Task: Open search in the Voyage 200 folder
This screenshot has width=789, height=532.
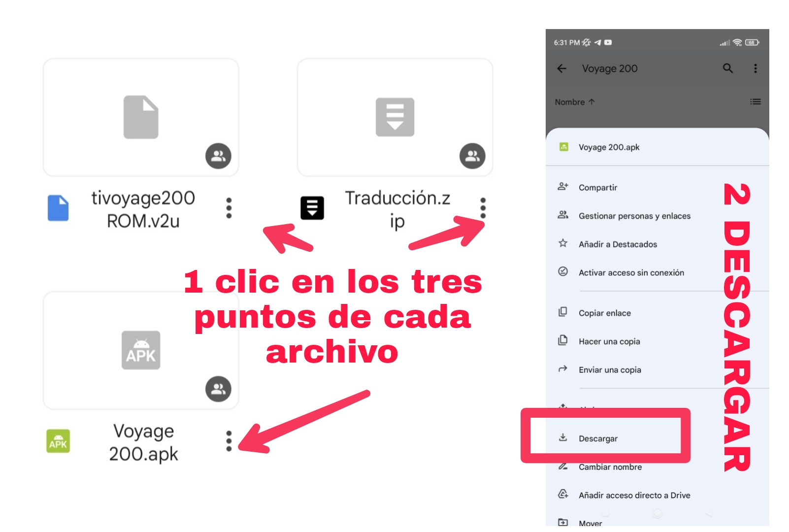Action: (728, 68)
